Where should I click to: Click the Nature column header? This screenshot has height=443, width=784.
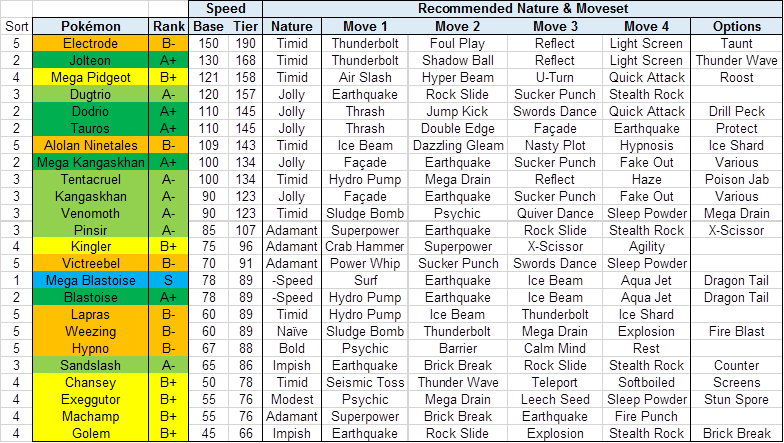click(x=292, y=26)
